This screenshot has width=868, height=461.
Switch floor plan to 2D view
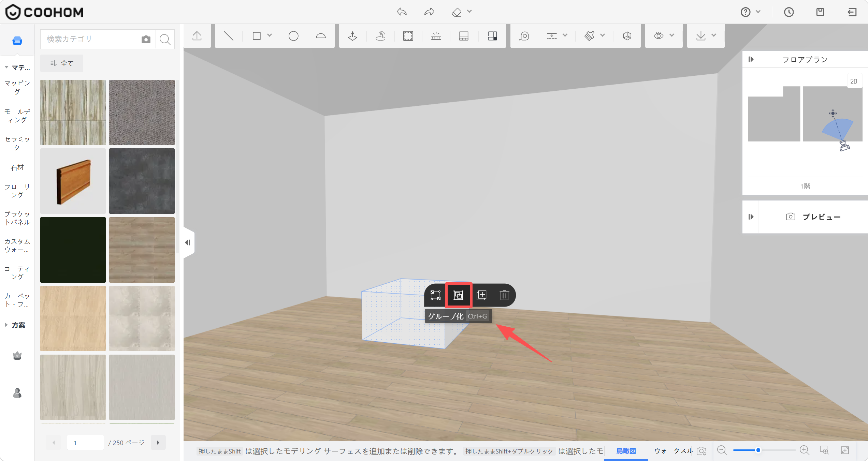pyautogui.click(x=854, y=81)
